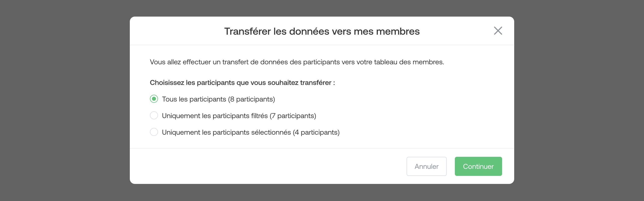Image resolution: width=644 pixels, height=201 pixels.
Task: Click the 'Vous allez effectuer un transfert' description
Action: point(297,62)
